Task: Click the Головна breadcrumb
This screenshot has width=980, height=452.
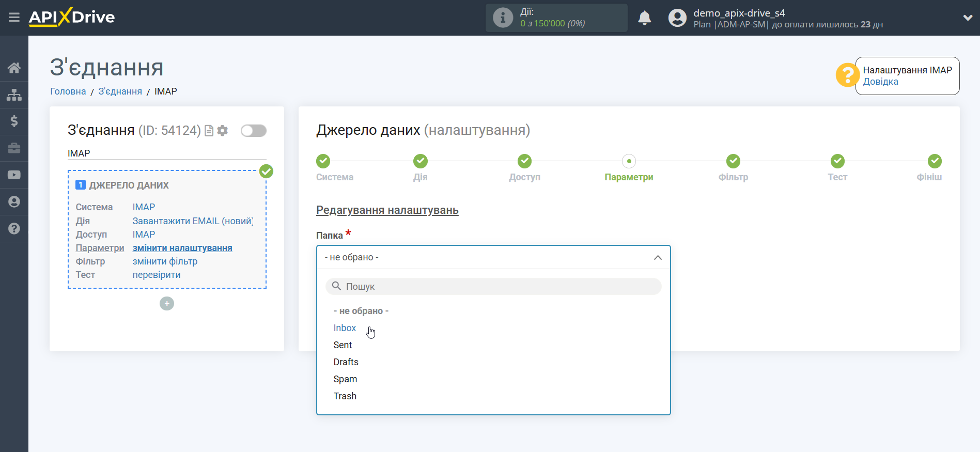Action: [68, 91]
